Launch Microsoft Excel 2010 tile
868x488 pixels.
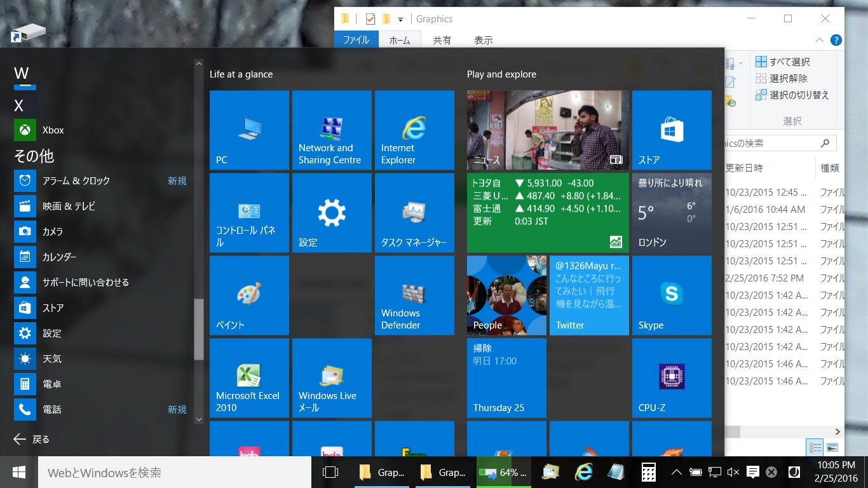[249, 378]
